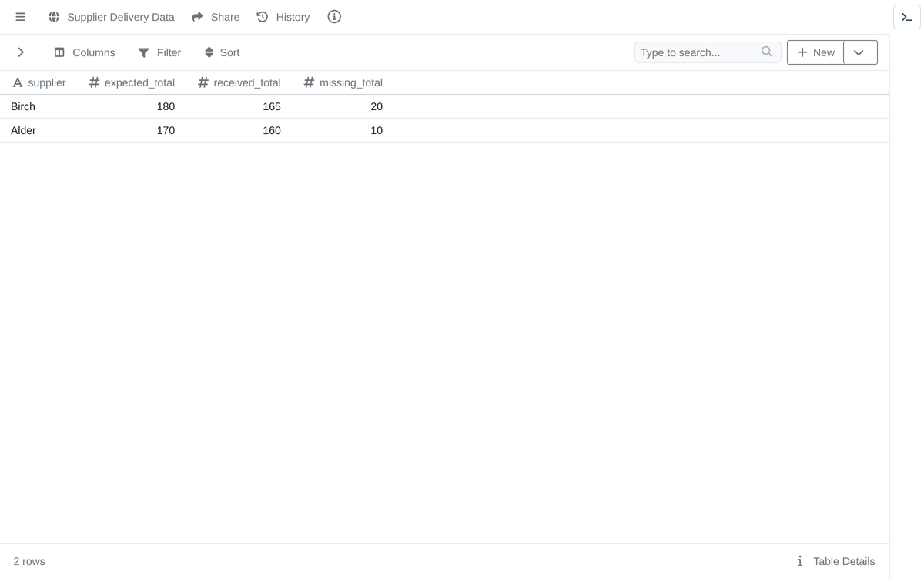The image size is (924, 578).
Task: Click the 2 rows count label
Action: (29, 561)
